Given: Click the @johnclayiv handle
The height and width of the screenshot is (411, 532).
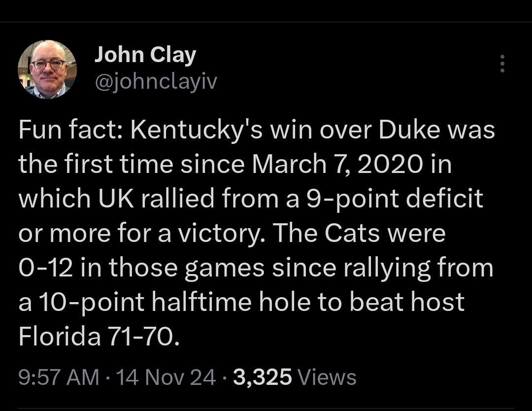Looking at the screenshot, I should (155, 82).
